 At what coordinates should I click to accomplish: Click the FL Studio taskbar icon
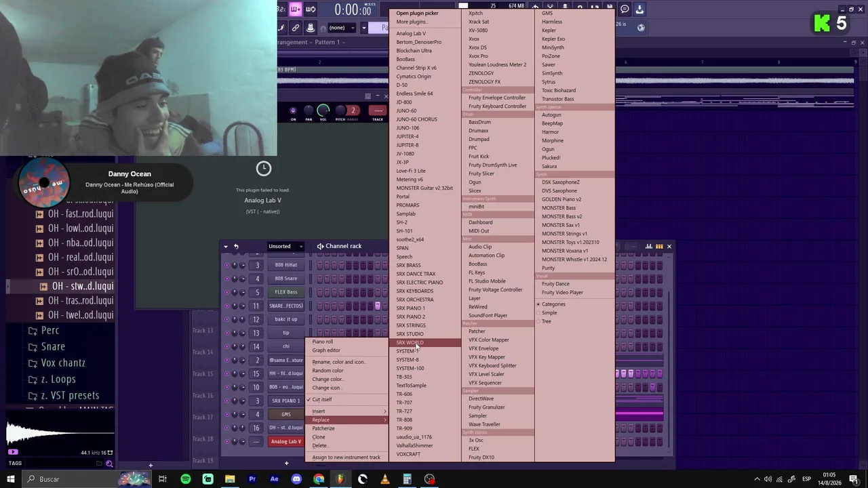340,479
